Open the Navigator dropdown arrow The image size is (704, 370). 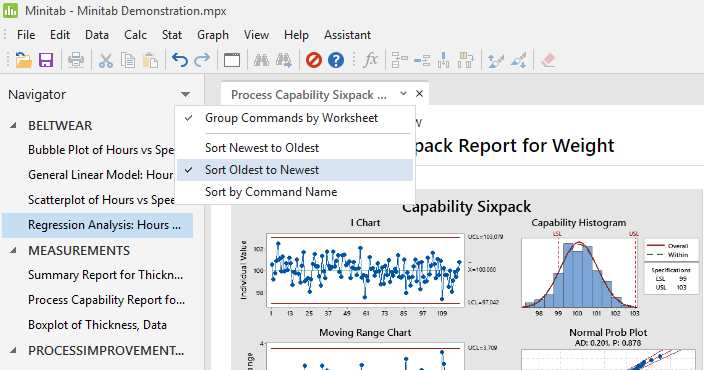(x=185, y=95)
